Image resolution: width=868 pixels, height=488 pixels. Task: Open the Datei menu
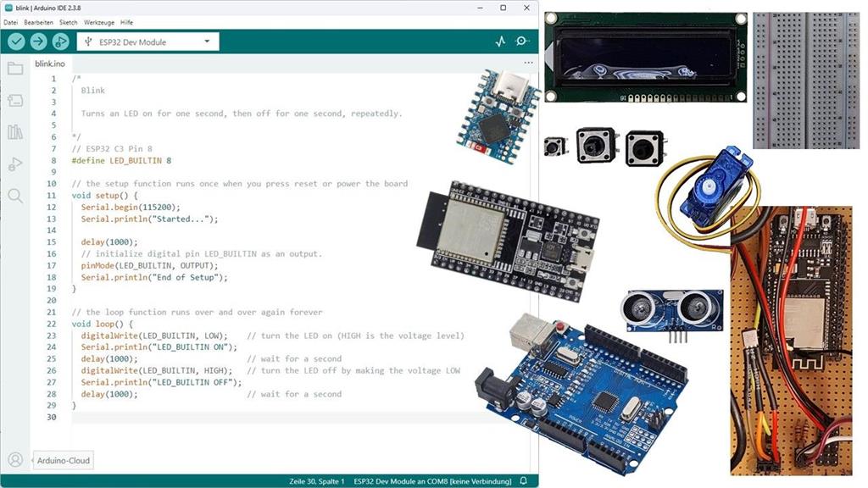[10, 23]
